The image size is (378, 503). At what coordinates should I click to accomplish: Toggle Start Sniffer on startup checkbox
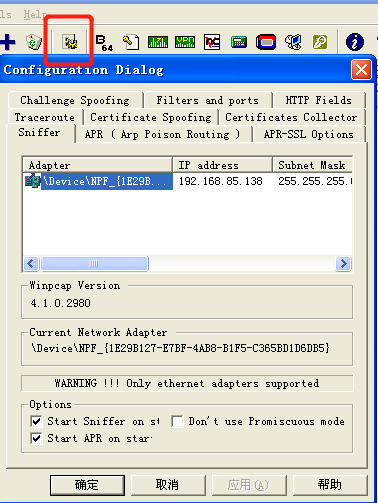[x=36, y=421]
